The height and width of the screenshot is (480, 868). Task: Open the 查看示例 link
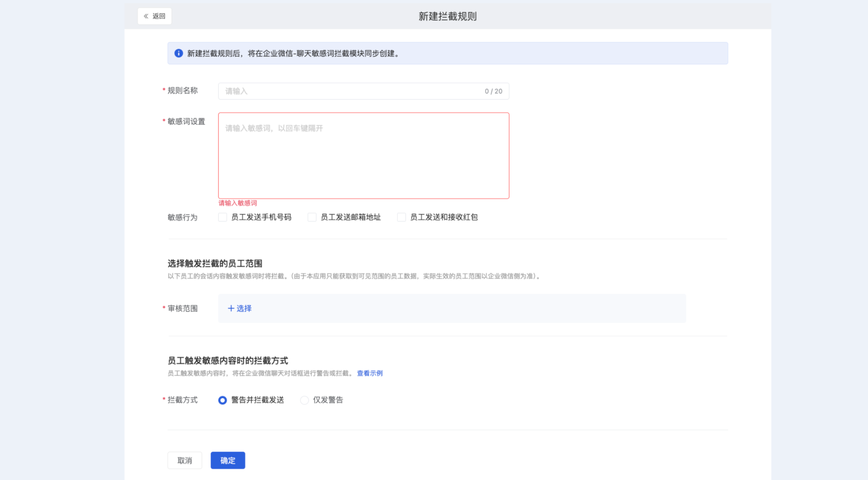click(x=370, y=373)
